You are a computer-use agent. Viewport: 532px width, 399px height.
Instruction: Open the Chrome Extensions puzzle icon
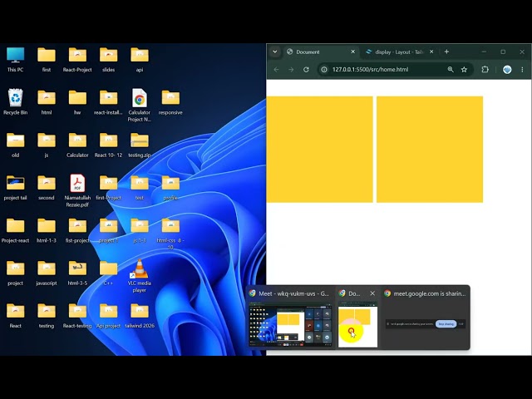point(485,70)
